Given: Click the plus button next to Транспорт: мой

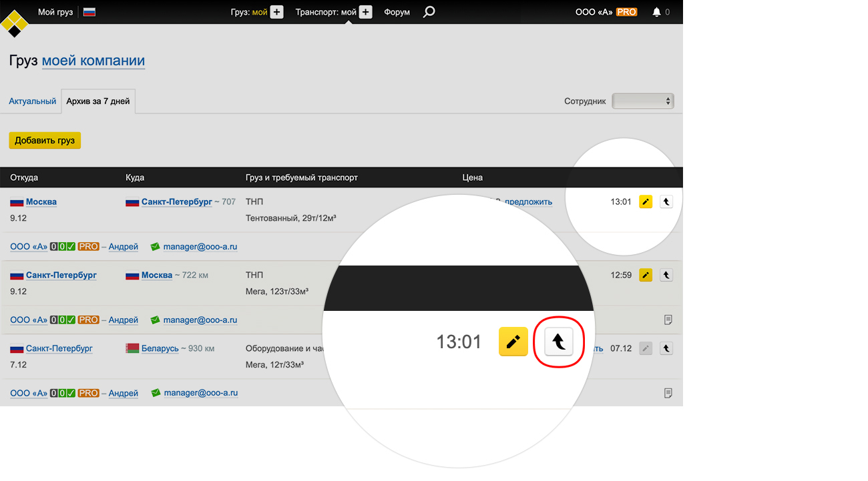Looking at the screenshot, I should (366, 12).
